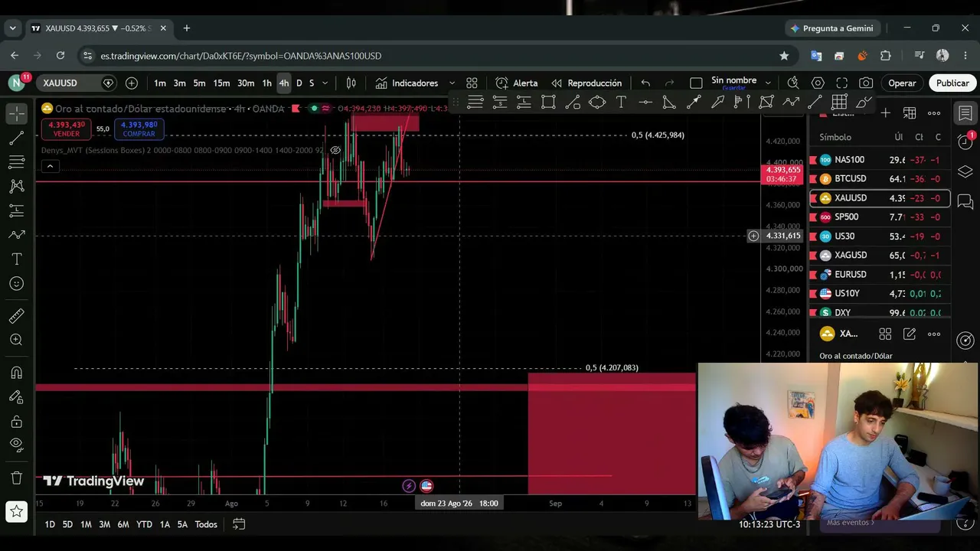Open the emoji and icons tool
This screenshot has height=551, width=980.
[x=17, y=284]
